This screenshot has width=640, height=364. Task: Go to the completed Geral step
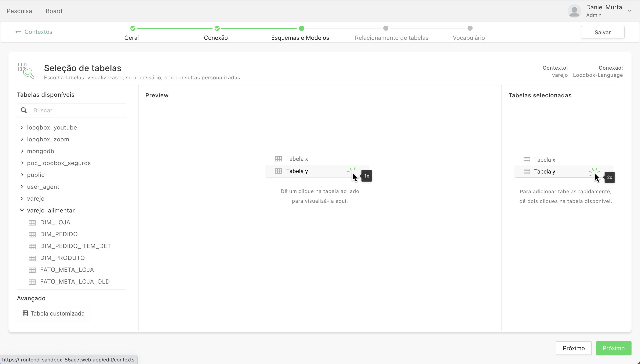(x=133, y=28)
